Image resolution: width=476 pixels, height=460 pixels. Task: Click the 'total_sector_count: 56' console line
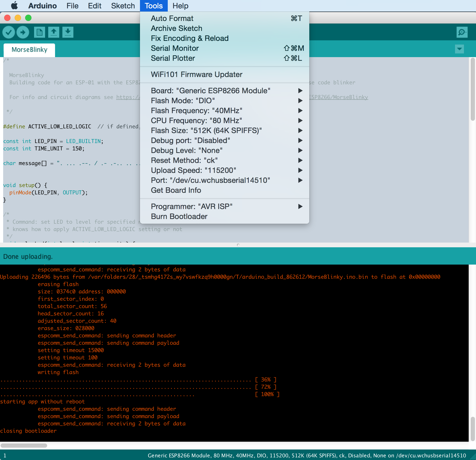tap(72, 306)
